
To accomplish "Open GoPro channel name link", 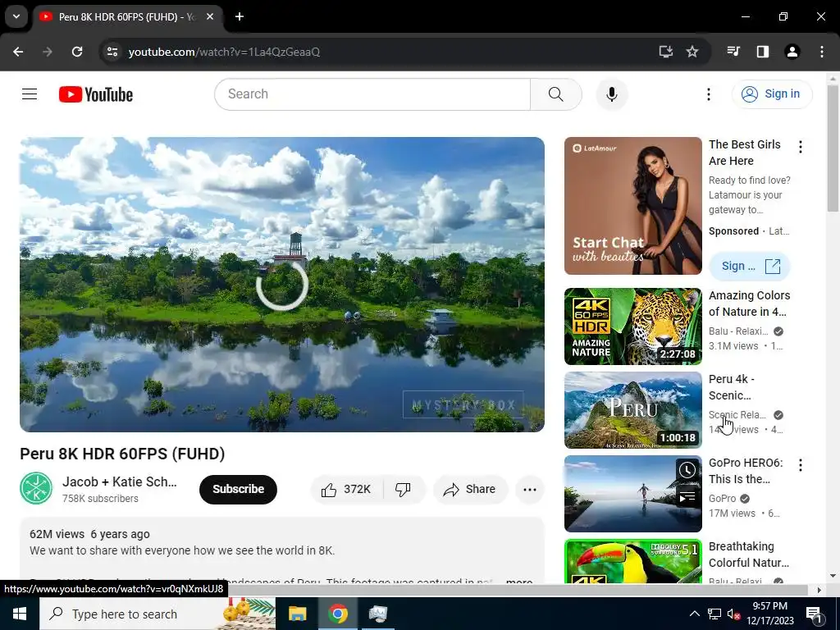I will 722,498.
